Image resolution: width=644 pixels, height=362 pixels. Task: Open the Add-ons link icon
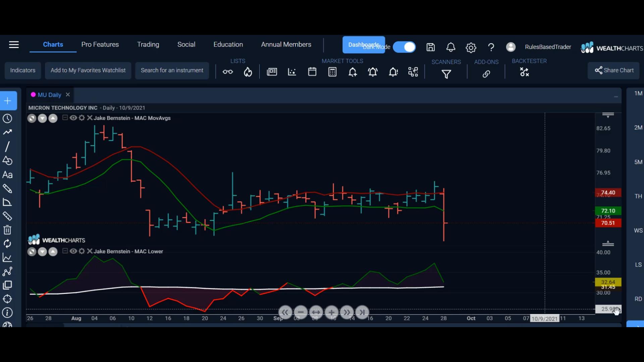(x=486, y=74)
